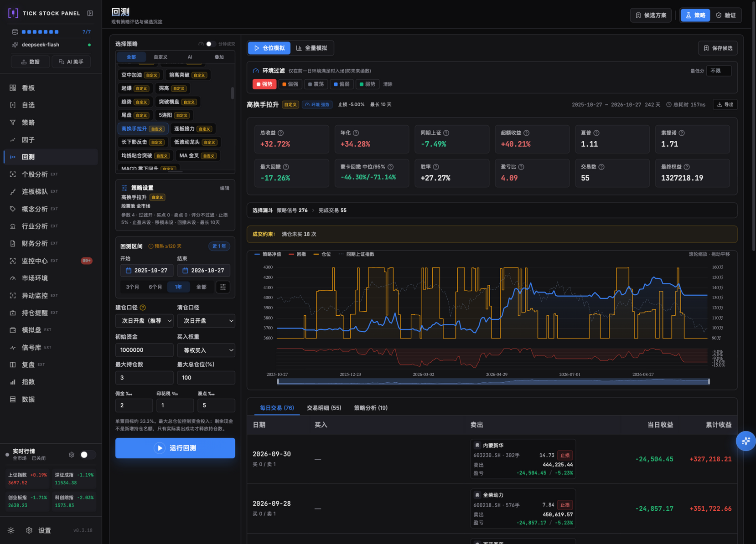This screenshot has width=756, height=544.
Task: Open the AI 助手 chat
Action: coord(71,62)
